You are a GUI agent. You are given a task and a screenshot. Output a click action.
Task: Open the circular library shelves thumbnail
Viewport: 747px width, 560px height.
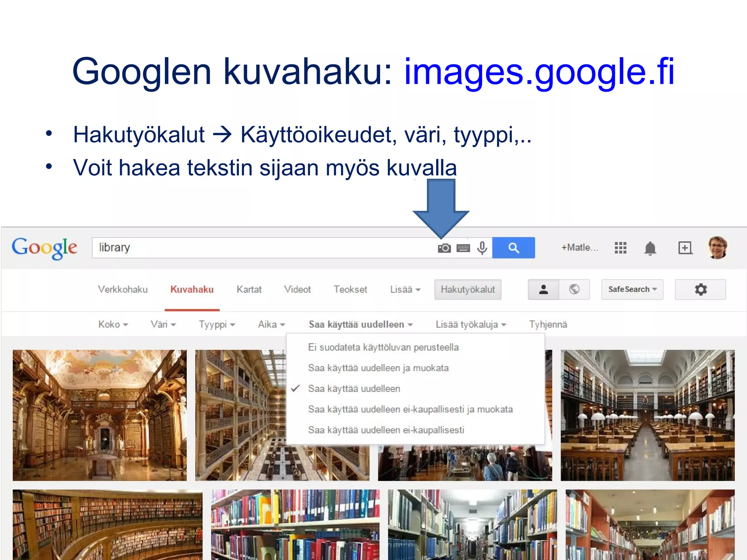[108, 525]
